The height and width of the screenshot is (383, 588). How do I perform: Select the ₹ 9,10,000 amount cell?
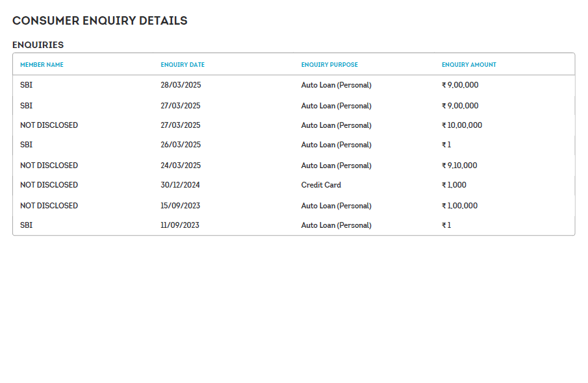[459, 166]
